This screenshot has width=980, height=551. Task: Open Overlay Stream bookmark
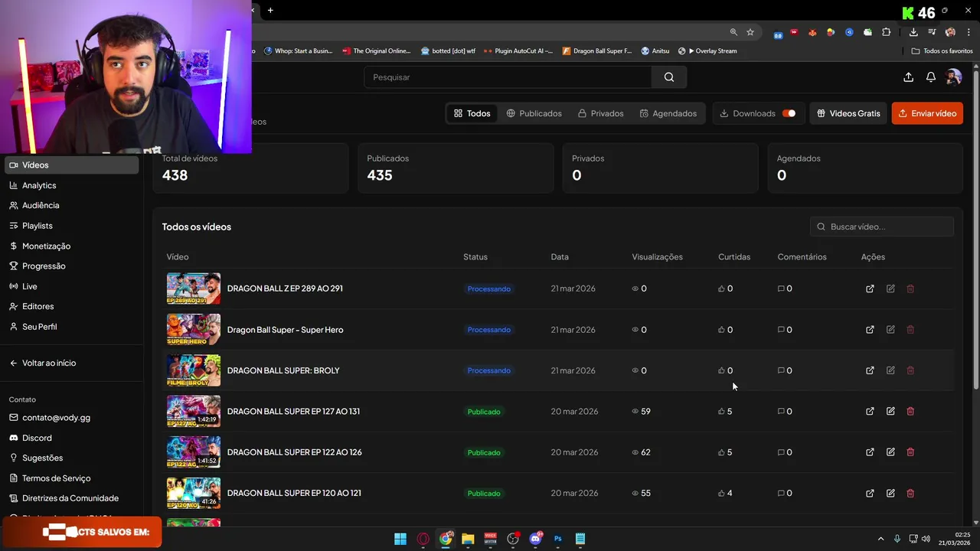707,51
